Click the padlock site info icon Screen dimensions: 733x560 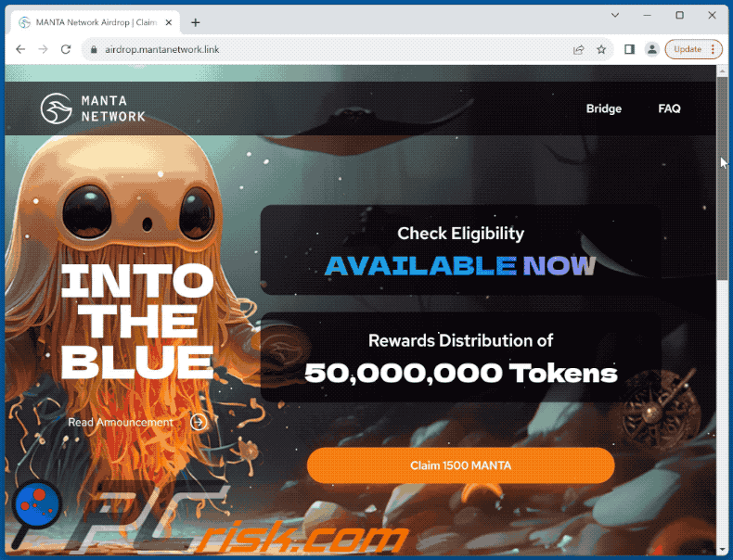[x=94, y=49]
